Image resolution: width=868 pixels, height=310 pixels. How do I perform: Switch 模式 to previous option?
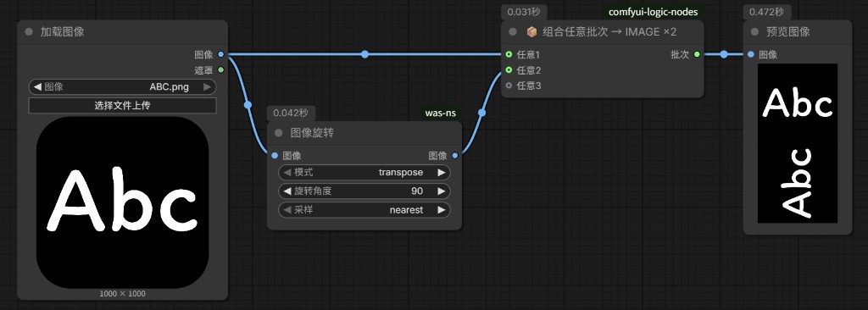pyautogui.click(x=287, y=172)
